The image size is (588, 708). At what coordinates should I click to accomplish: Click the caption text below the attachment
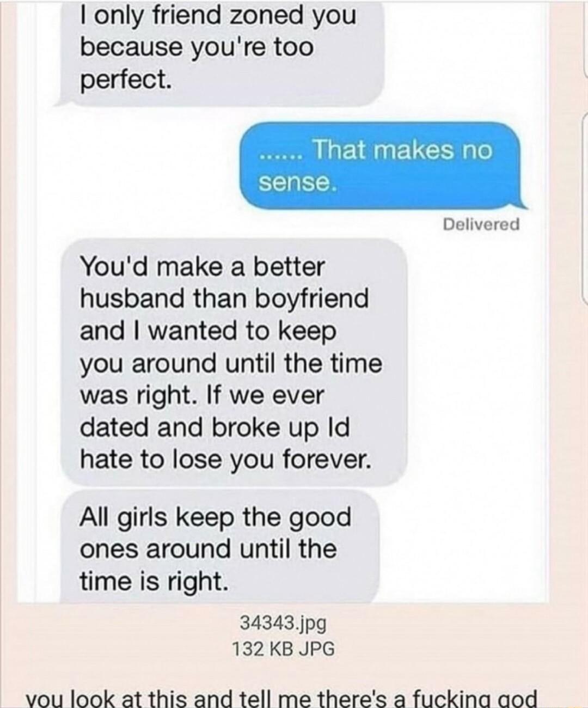click(283, 698)
